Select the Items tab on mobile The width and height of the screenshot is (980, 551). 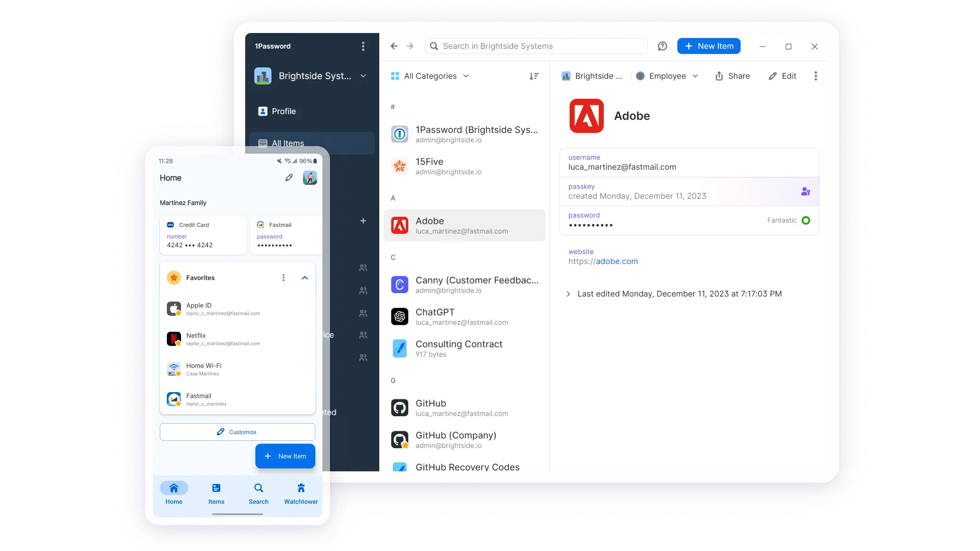coord(216,493)
